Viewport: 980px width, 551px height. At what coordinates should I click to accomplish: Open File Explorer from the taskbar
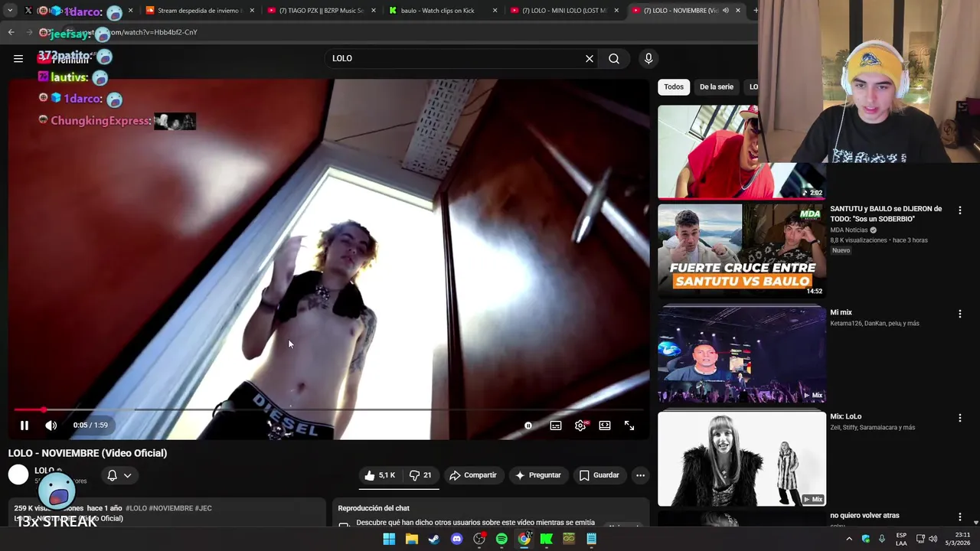[x=412, y=539]
